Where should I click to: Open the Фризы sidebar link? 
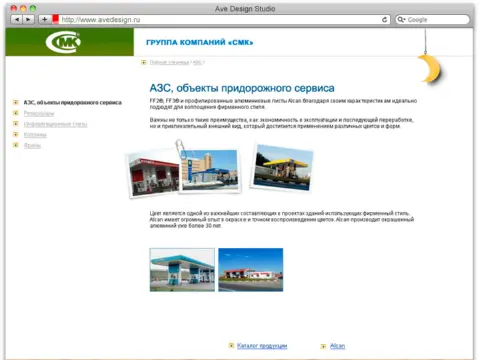pos(32,145)
